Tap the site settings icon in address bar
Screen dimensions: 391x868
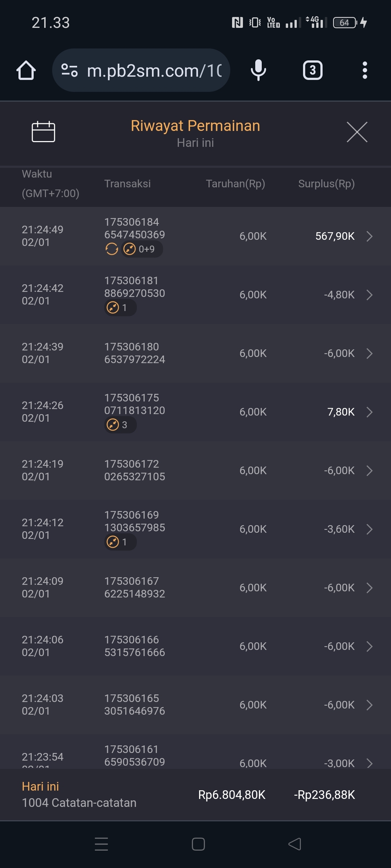(70, 70)
